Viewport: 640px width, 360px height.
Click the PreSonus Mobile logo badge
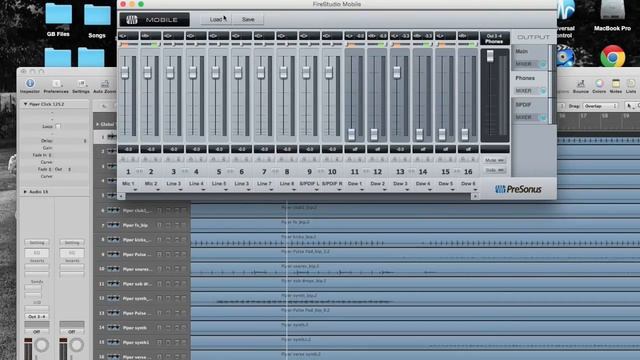click(154, 20)
